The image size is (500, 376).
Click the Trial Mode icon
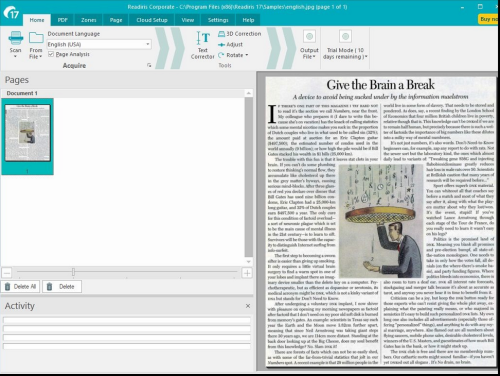coord(345,36)
